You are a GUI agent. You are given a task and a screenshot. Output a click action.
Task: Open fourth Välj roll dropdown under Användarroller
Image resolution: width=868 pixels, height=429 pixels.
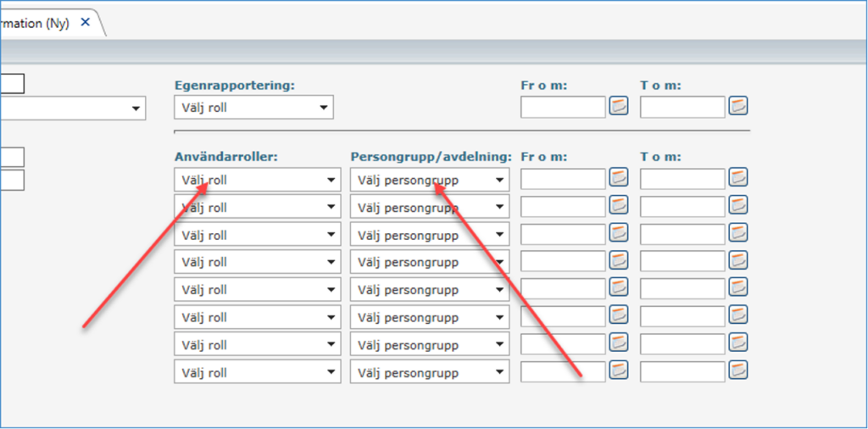(x=258, y=262)
